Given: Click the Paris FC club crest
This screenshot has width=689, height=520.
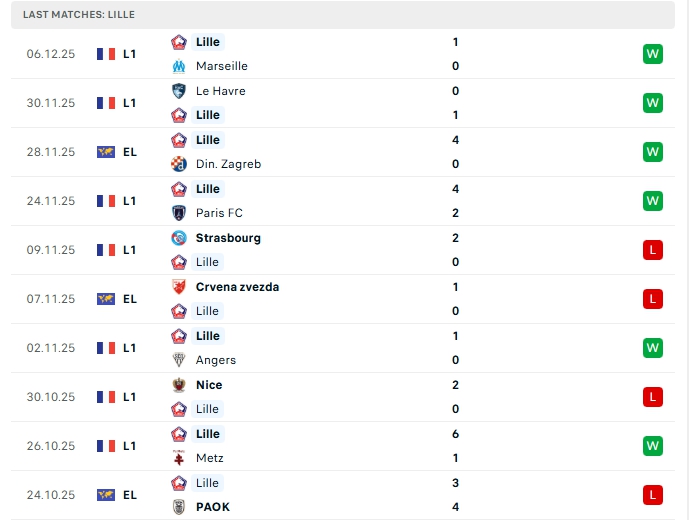Looking at the screenshot, I should (179, 213).
